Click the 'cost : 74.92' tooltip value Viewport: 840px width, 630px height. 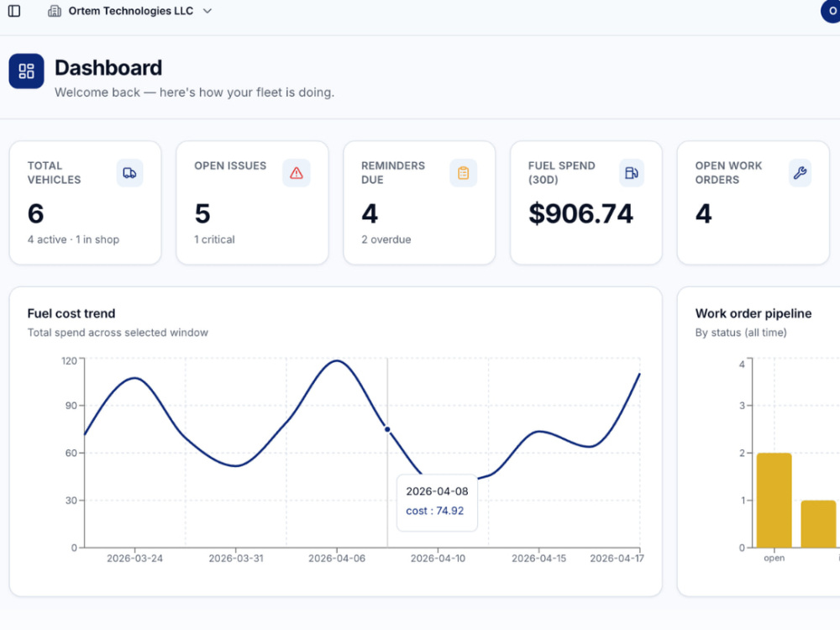click(x=435, y=511)
